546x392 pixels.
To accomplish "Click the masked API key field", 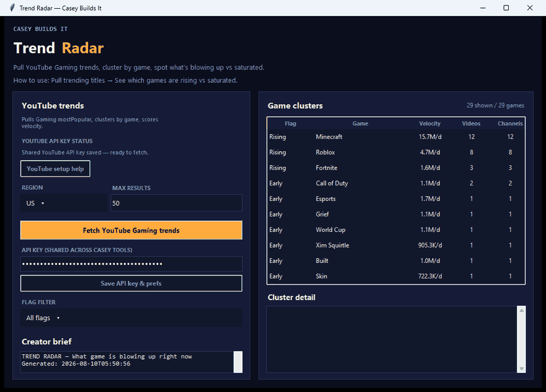I will click(x=132, y=264).
